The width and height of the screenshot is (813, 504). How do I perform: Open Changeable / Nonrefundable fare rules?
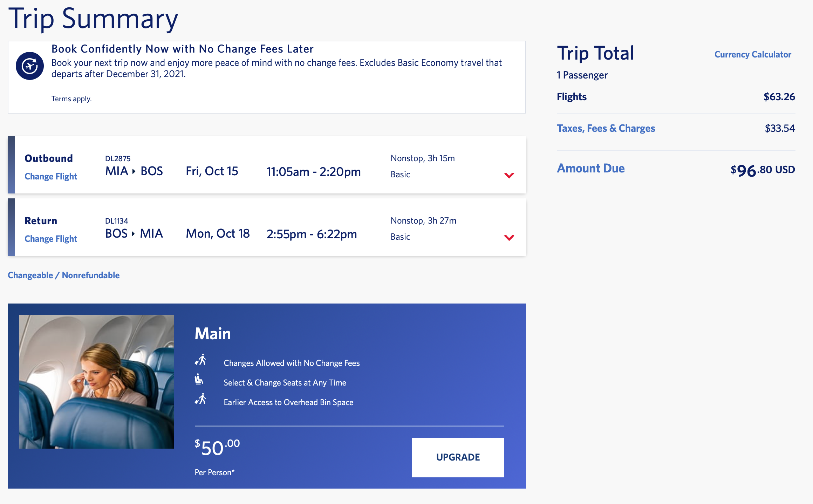tap(64, 275)
